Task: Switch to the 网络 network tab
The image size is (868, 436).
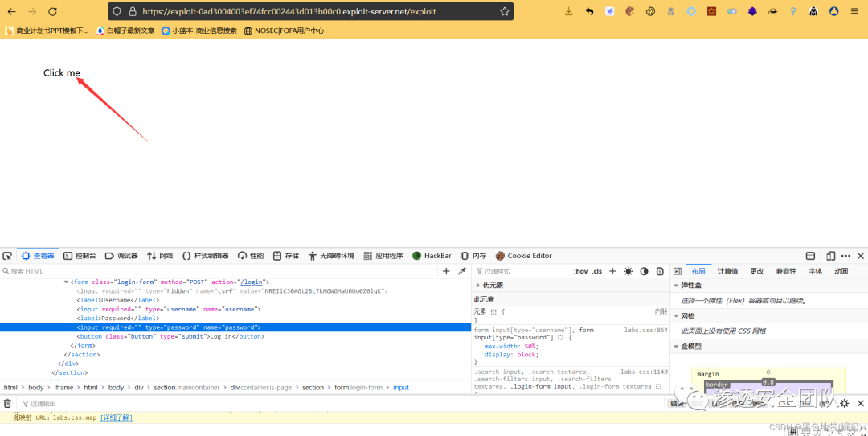Action: click(x=160, y=256)
